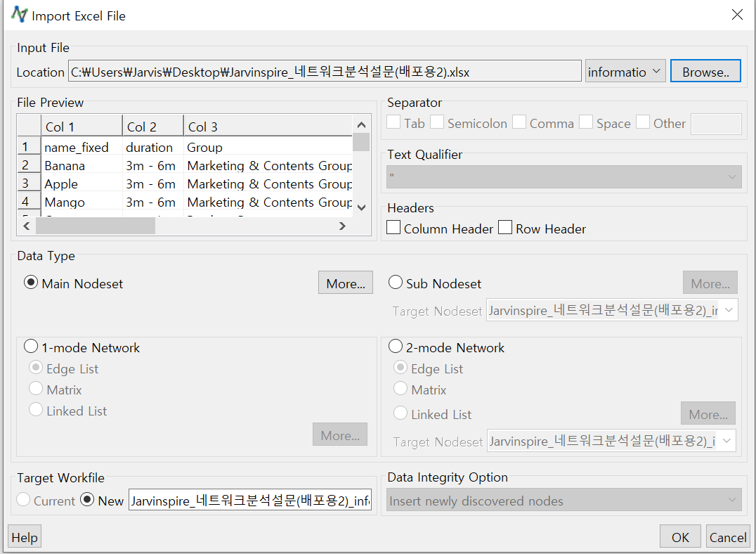The width and height of the screenshot is (756, 554).
Task: Select the Main Nodeset radio button
Action: (x=31, y=283)
